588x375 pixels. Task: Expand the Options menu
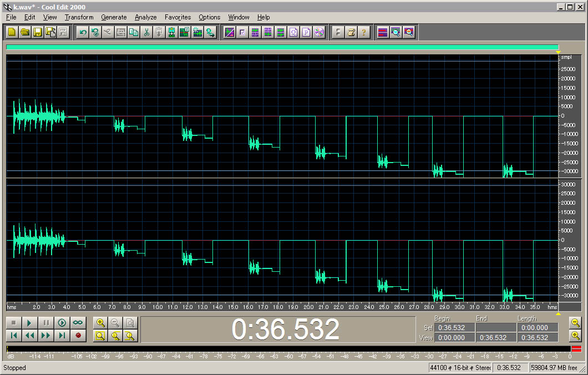(x=209, y=17)
